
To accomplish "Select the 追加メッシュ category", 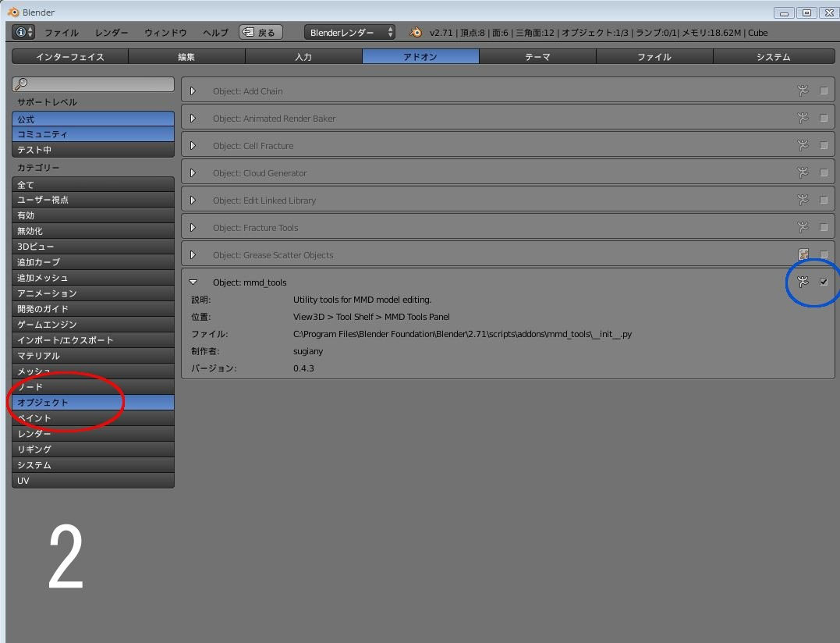I will (x=94, y=278).
